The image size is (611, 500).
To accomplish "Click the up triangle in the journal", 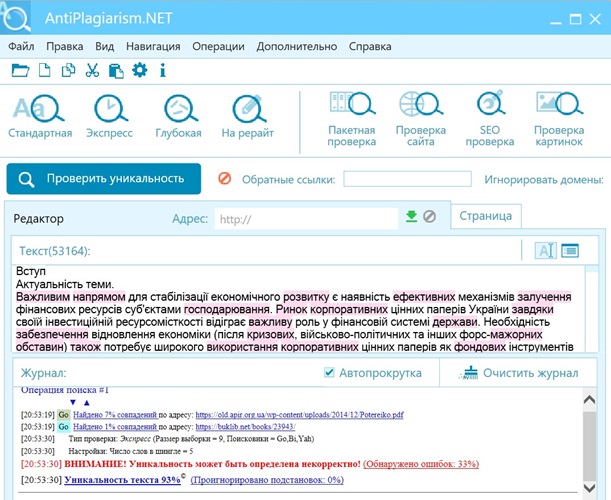I will (x=87, y=403).
